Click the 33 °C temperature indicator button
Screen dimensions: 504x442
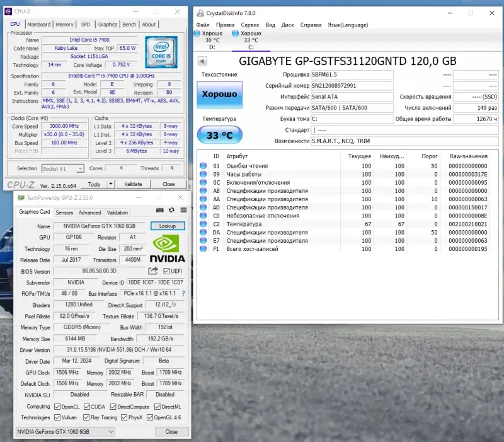pyautogui.click(x=219, y=135)
